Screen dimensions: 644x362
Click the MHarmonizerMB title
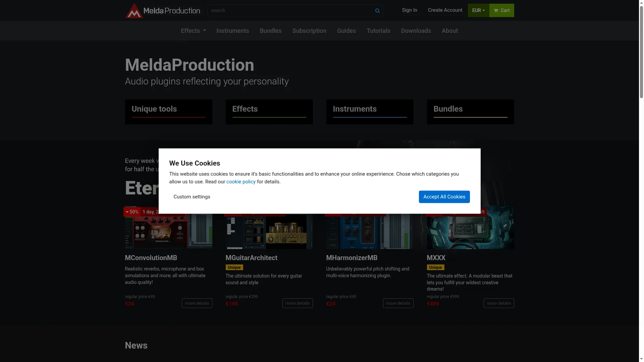pyautogui.click(x=352, y=258)
